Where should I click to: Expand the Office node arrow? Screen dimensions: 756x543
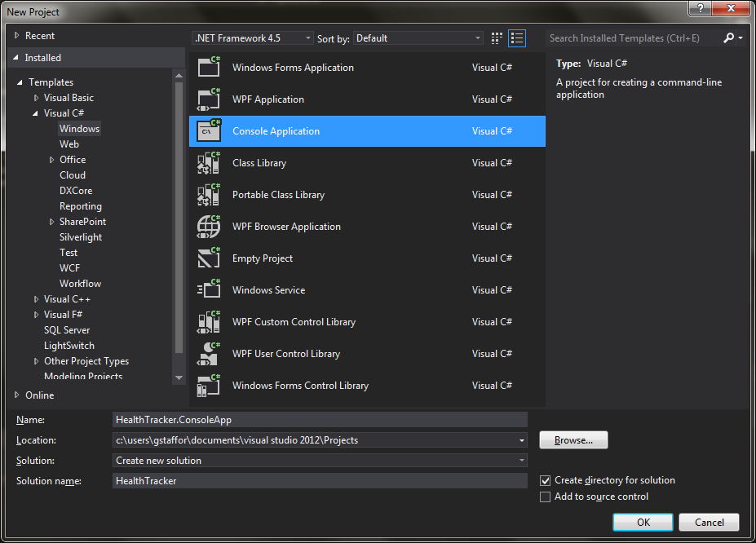coord(51,160)
